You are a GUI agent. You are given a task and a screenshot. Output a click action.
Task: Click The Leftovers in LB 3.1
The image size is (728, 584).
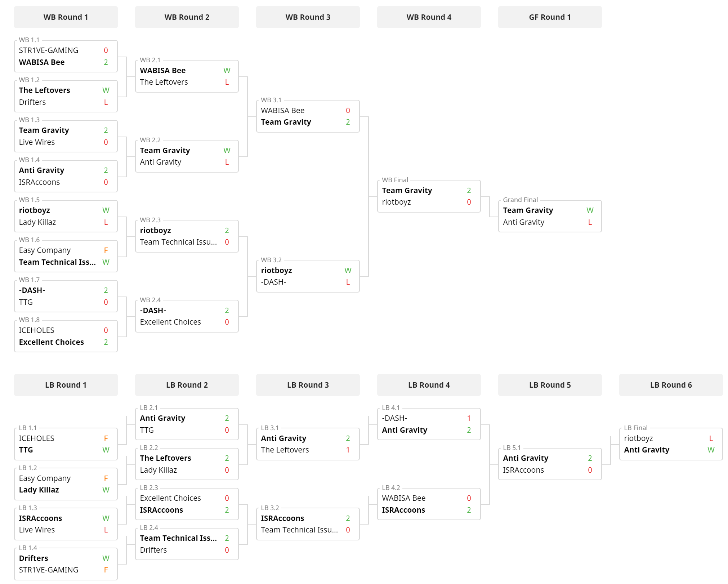(285, 450)
